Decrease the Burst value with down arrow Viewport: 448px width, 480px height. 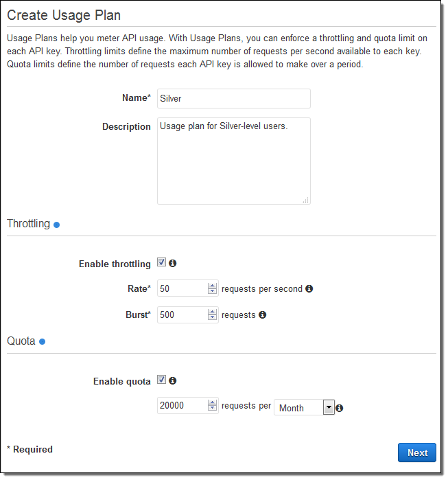tap(213, 319)
